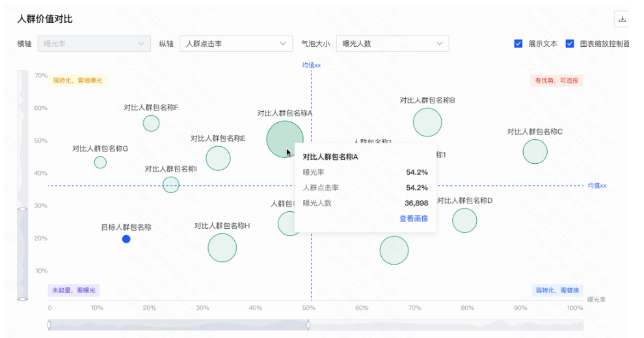
Task: Click the 100% x-axis tick label
Action: (x=574, y=307)
